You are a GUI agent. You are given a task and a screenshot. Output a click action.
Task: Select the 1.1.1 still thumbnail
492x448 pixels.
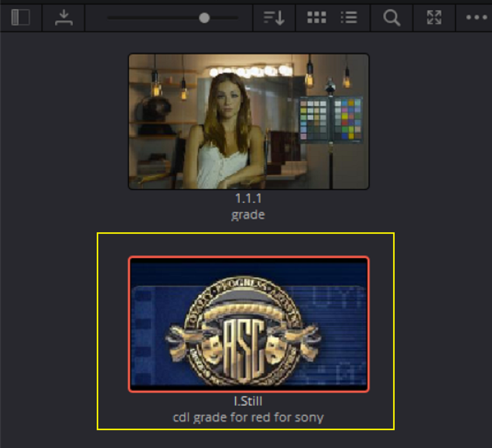click(x=249, y=122)
